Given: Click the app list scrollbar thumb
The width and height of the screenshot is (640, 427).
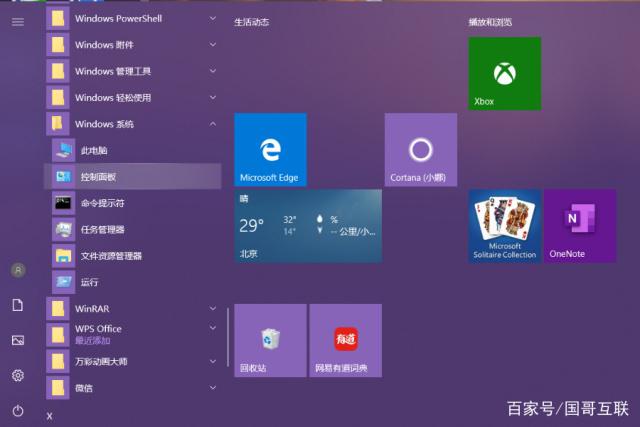Looking at the screenshot, I should coord(228,338).
